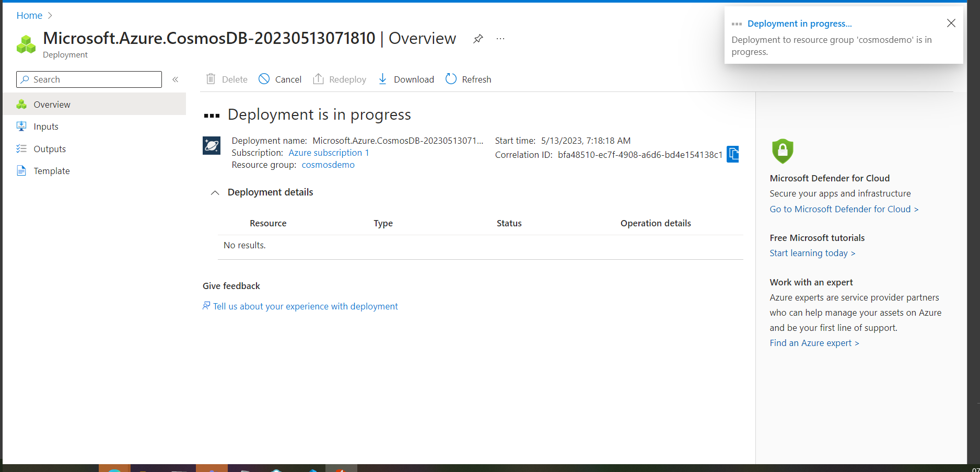
Task: Open the Azure subscription 1 link
Action: tap(329, 153)
